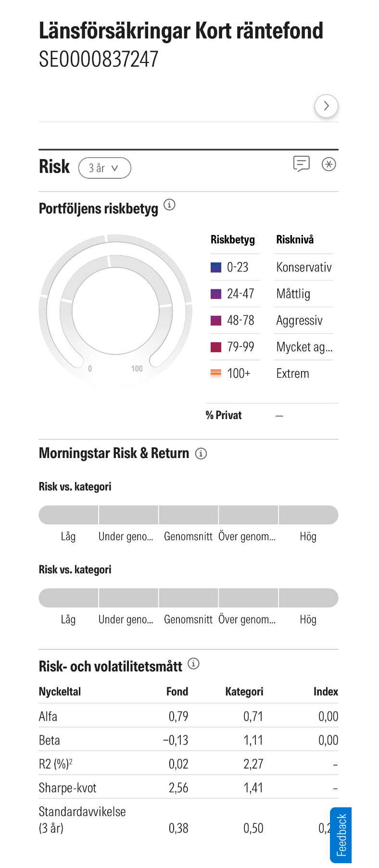Screen dimensions: 379x868
Task: Click the purple 24-47 Måttlig color swatch
Action: (x=216, y=294)
